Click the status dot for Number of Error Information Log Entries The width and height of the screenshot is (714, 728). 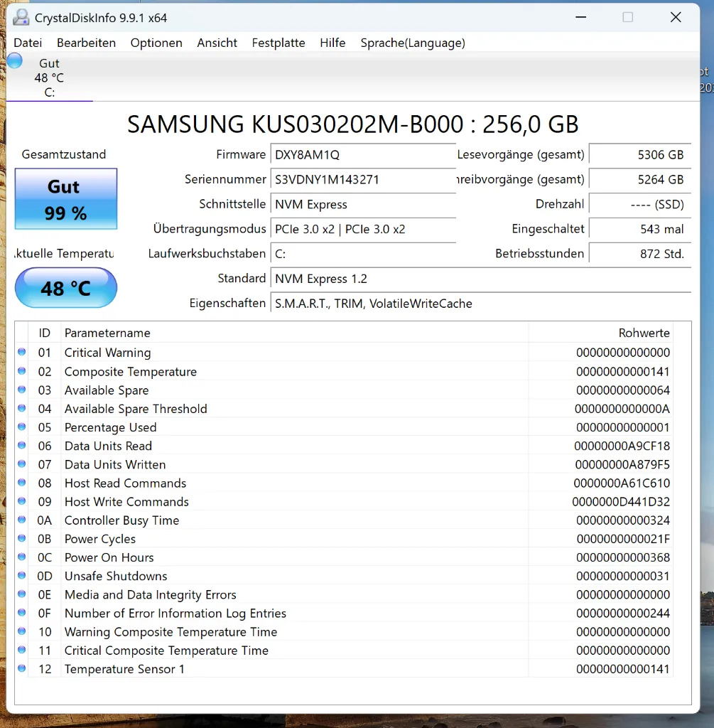coord(22,612)
